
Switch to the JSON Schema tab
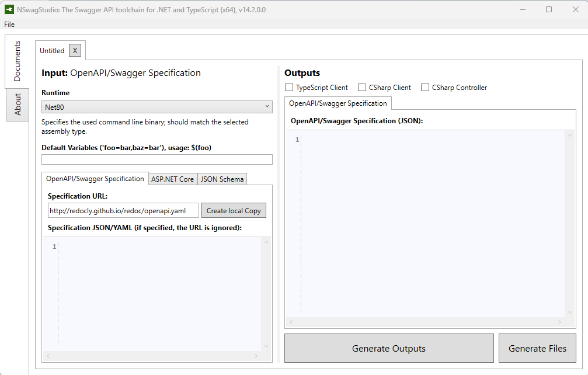(222, 179)
